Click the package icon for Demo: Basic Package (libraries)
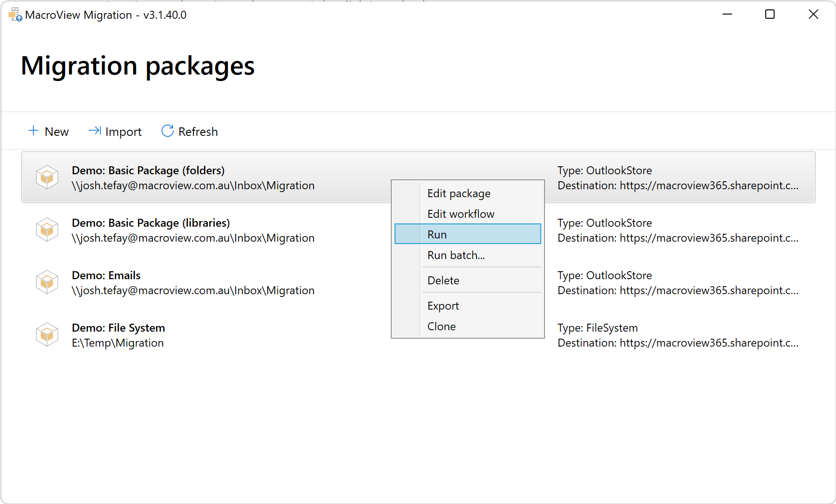The image size is (836, 504). point(47,230)
